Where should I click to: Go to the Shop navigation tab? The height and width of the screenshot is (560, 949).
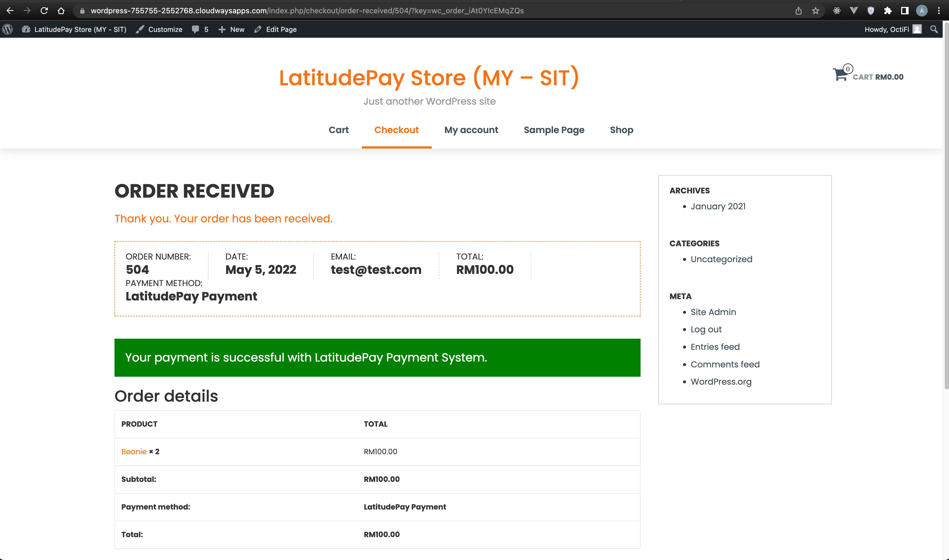coord(621,130)
